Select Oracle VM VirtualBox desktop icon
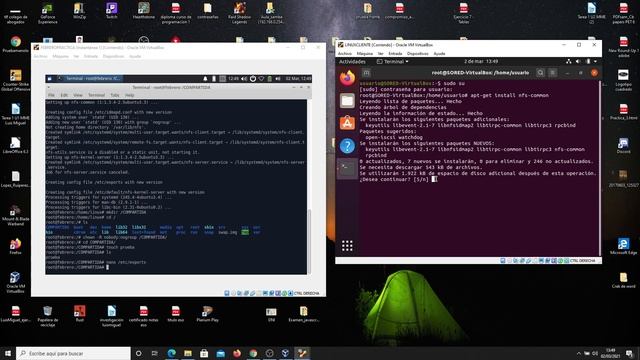640x360 pixels. 16,282
